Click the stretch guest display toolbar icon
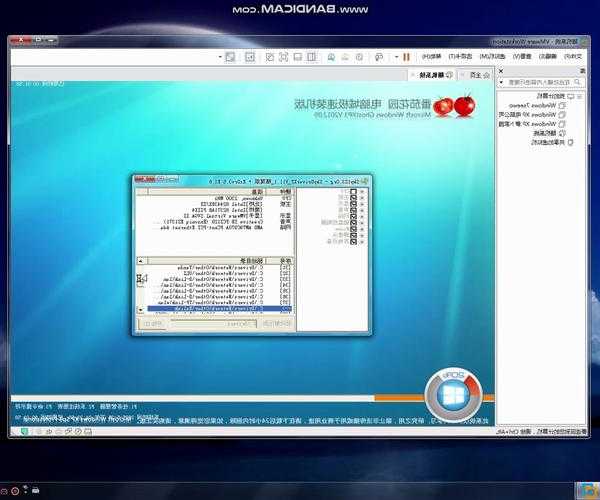600x500 pixels. (230, 57)
